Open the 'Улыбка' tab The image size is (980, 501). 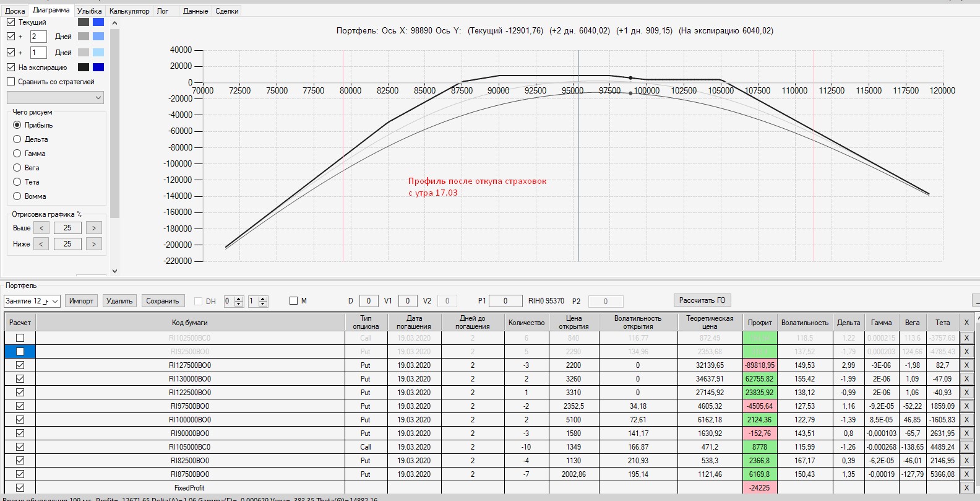90,11
